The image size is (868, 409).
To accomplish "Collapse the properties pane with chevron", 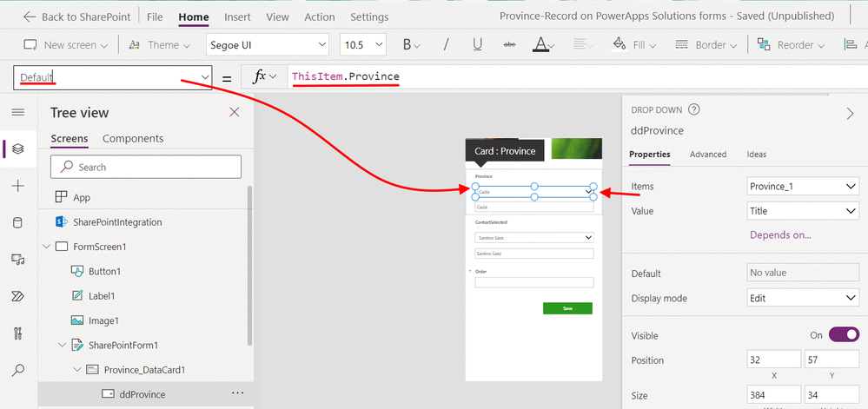I will click(851, 114).
